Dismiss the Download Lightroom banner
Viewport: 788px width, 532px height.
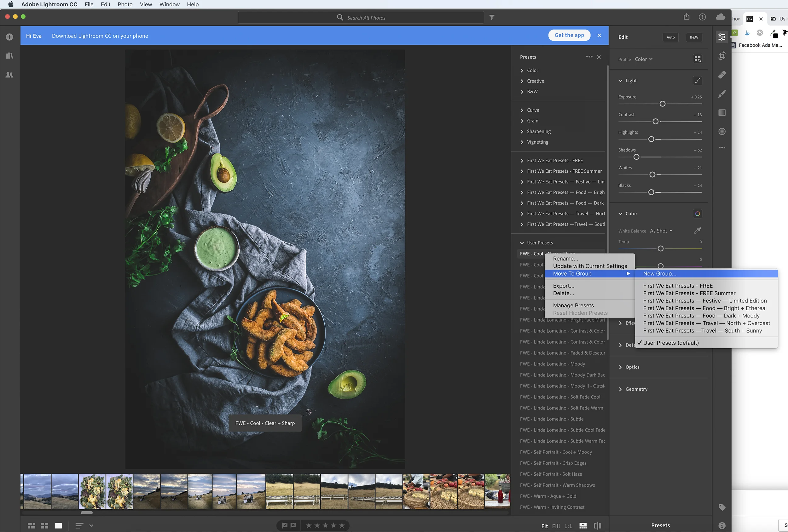pyautogui.click(x=599, y=36)
